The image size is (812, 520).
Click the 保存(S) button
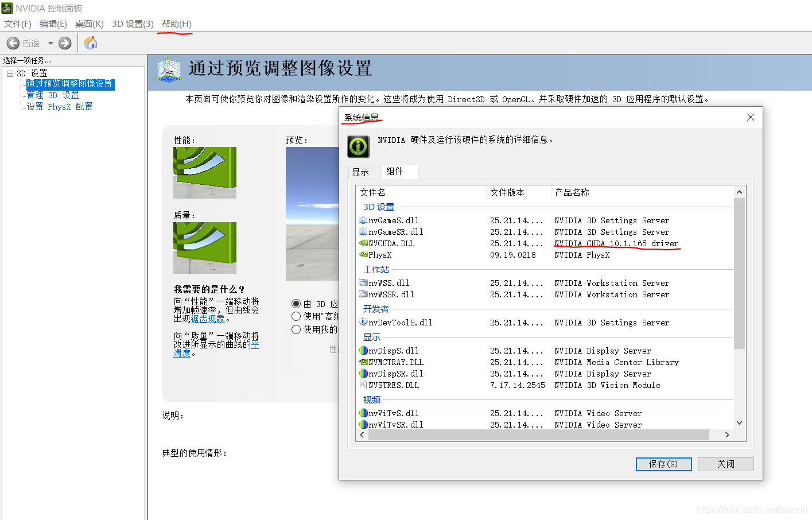coord(663,464)
